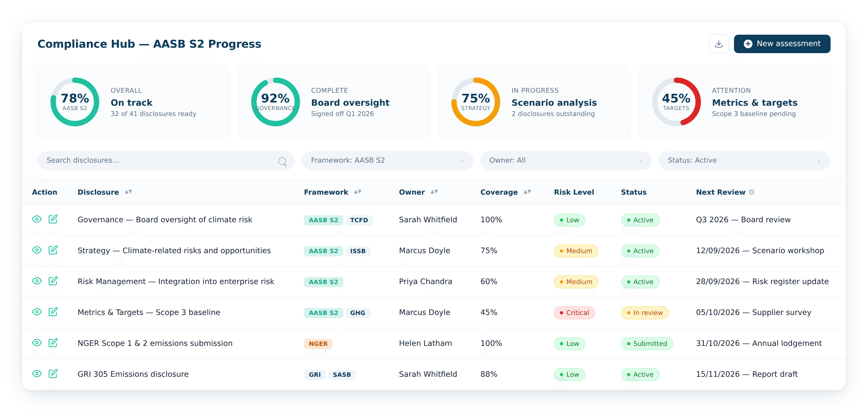Viewport: 868px width, 412px height.
Task: Open the Scenario analysis summary card
Action: tap(534, 102)
